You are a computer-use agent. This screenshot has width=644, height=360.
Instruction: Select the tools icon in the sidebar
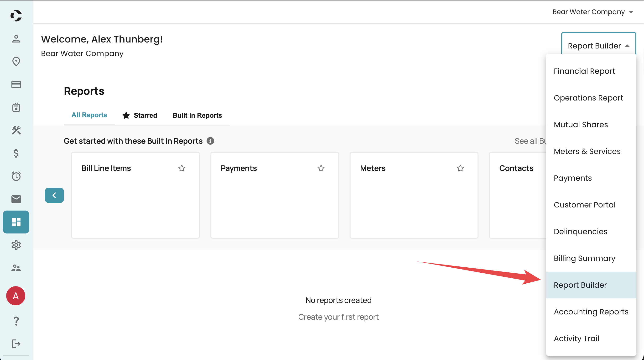16,130
